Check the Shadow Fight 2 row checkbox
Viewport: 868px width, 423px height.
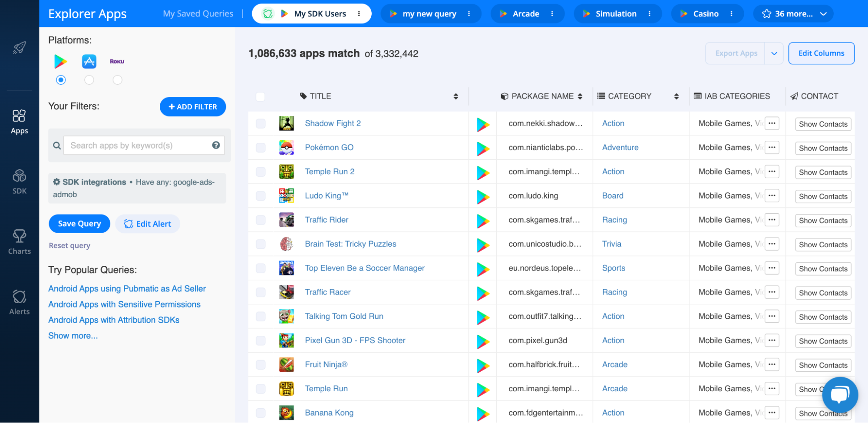click(x=261, y=123)
